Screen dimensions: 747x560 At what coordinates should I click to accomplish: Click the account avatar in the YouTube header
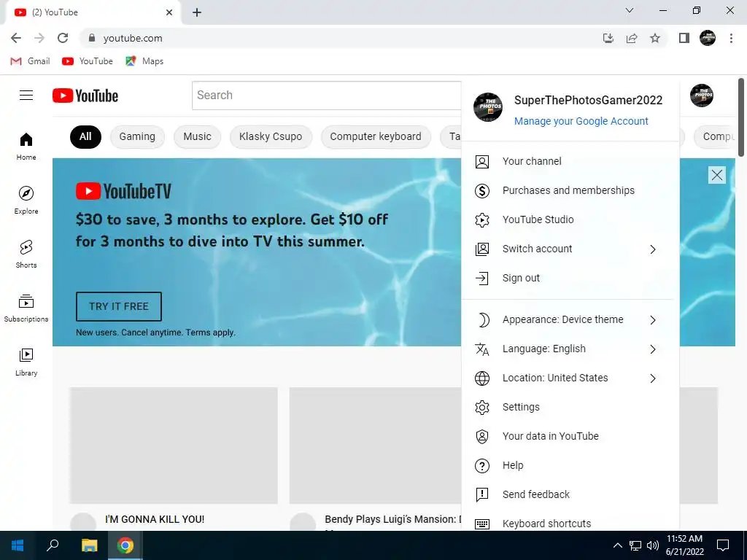702,96
